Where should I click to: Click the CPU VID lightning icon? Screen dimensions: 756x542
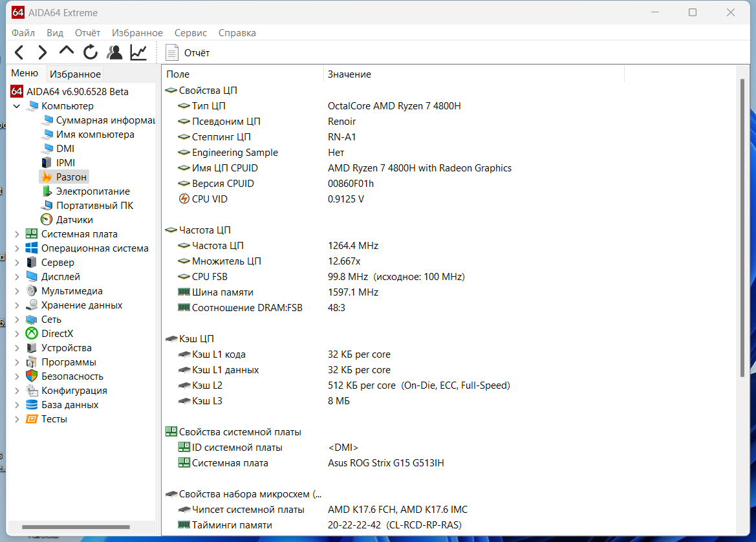[184, 199]
